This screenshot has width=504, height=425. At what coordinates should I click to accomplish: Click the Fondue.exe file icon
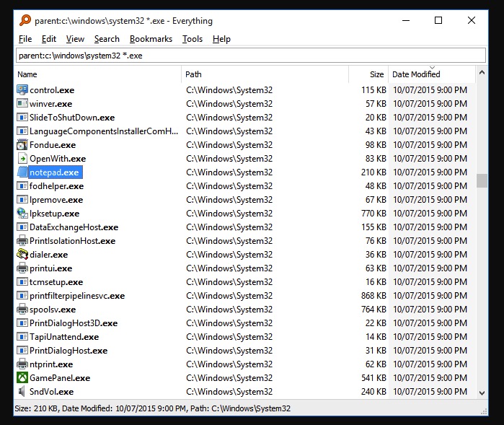coord(22,145)
